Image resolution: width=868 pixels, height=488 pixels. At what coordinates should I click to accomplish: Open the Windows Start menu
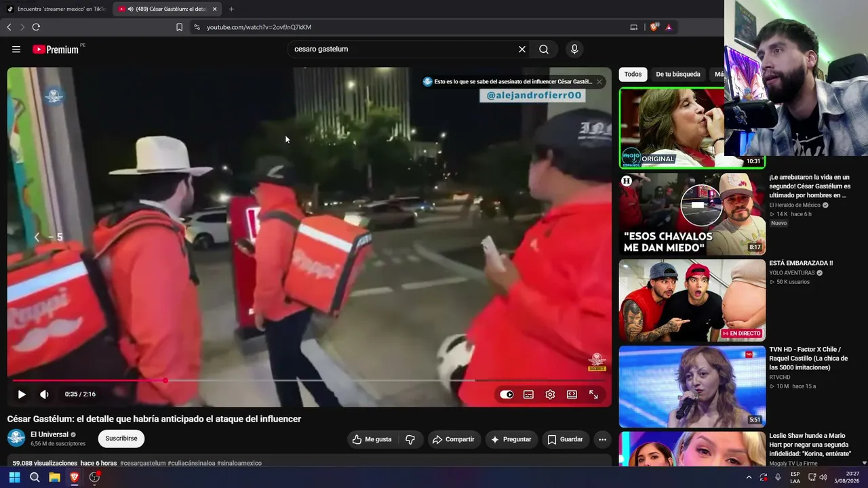pyautogui.click(x=14, y=477)
